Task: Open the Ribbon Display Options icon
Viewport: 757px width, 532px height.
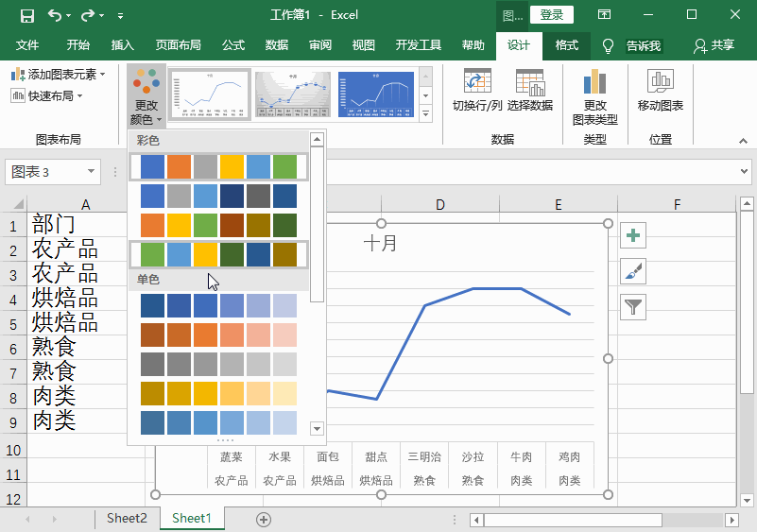Action: tap(604, 14)
